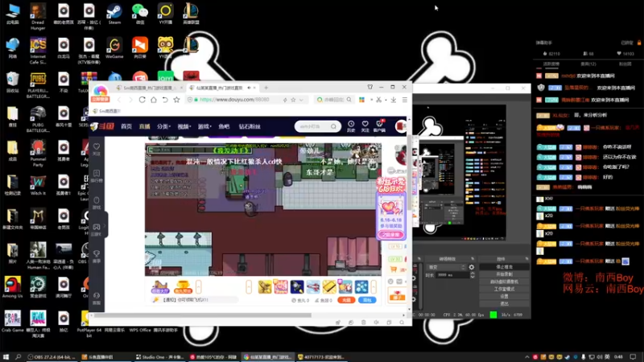
Task: Expand address bar dropdown chevron
Action: click(x=301, y=100)
